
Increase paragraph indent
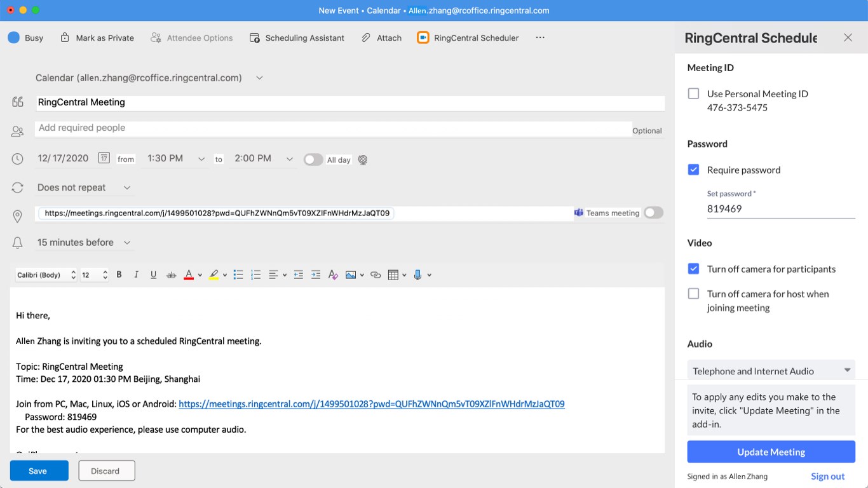(x=316, y=275)
